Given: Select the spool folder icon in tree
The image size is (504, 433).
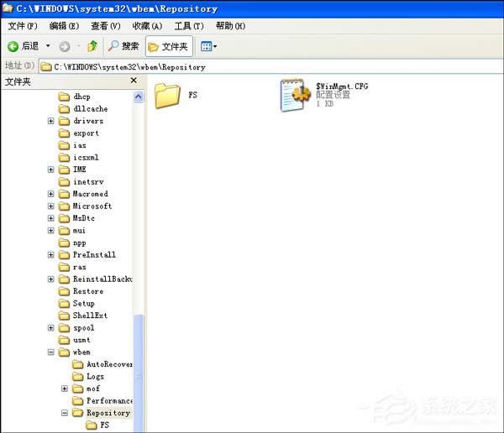Looking at the screenshot, I should [x=64, y=328].
